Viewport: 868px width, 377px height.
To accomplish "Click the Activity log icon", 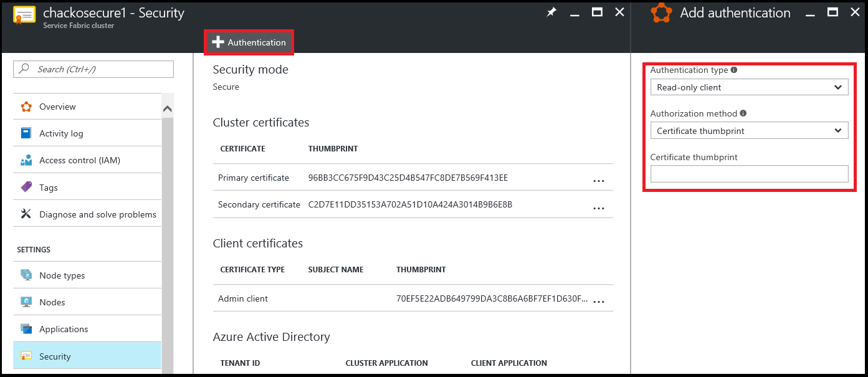I will point(26,133).
